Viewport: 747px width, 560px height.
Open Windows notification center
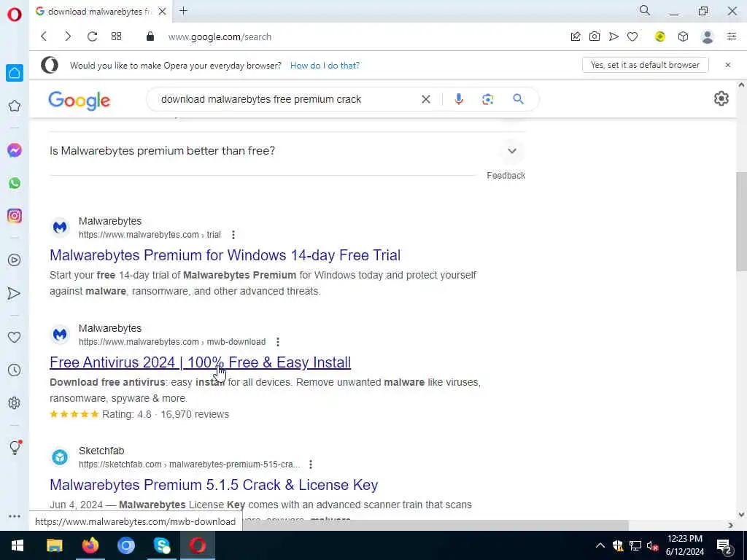point(724,546)
